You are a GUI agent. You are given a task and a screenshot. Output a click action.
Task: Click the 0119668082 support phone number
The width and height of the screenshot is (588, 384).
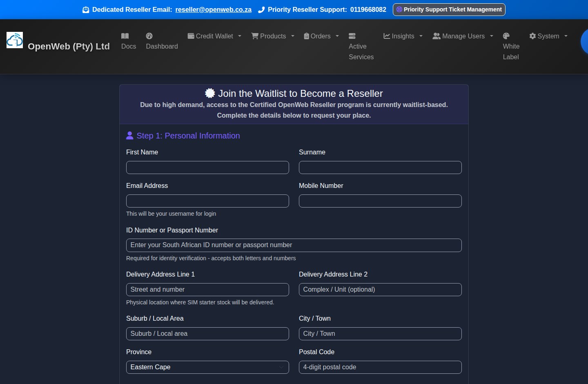pyautogui.click(x=368, y=9)
